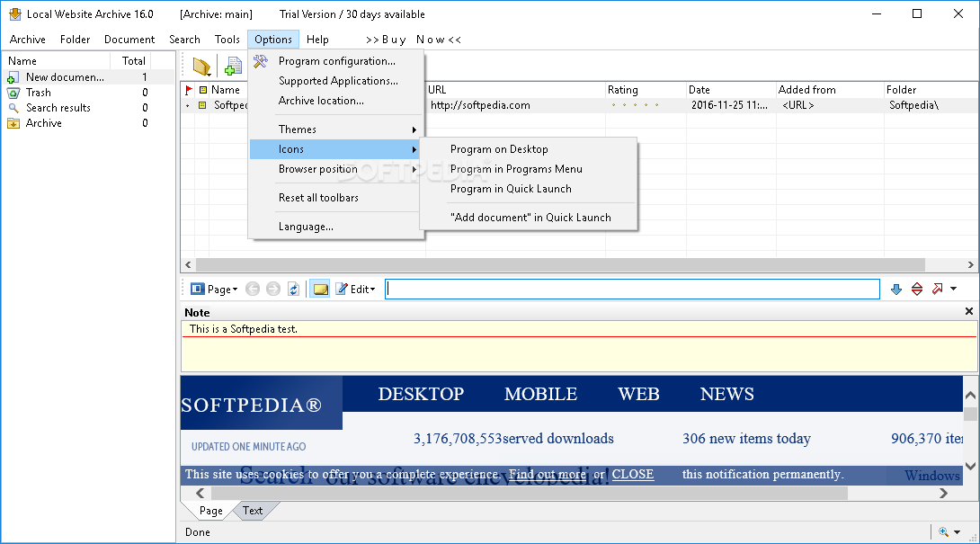Open the Document menu
The image size is (980, 544).
point(129,40)
